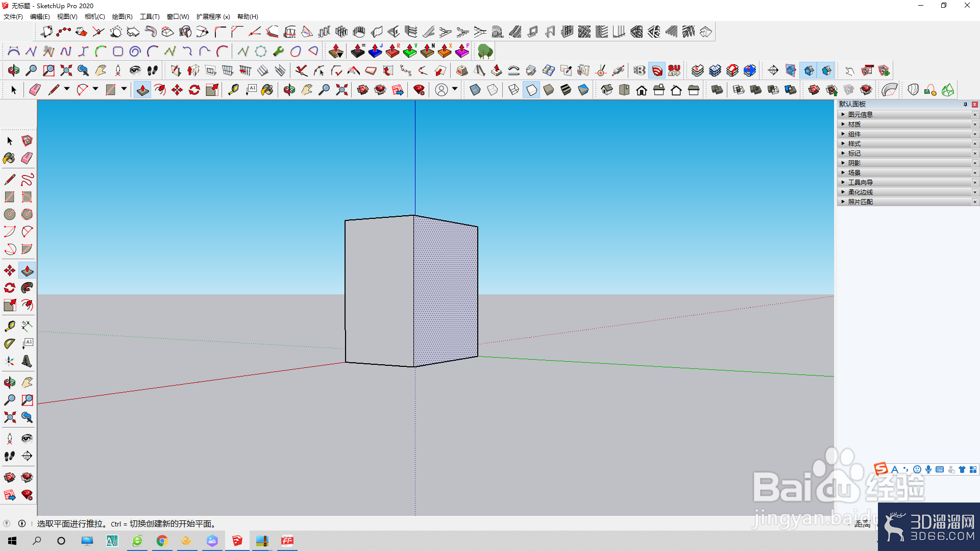Select the Protractor tool
Image resolution: width=980 pixels, height=551 pixels.
click(10, 344)
